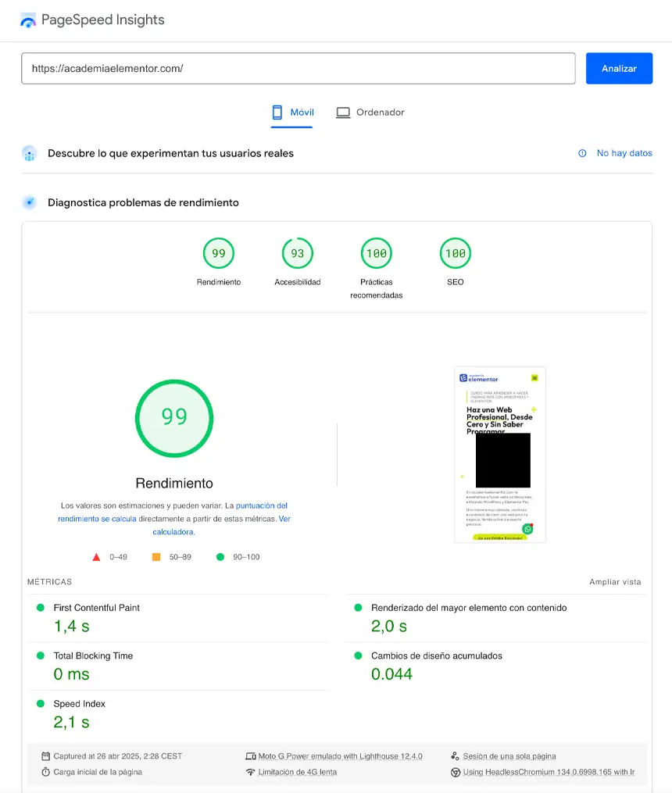
Task: Select the Prácticas recomendadas 100 score gauge
Action: tap(376, 253)
